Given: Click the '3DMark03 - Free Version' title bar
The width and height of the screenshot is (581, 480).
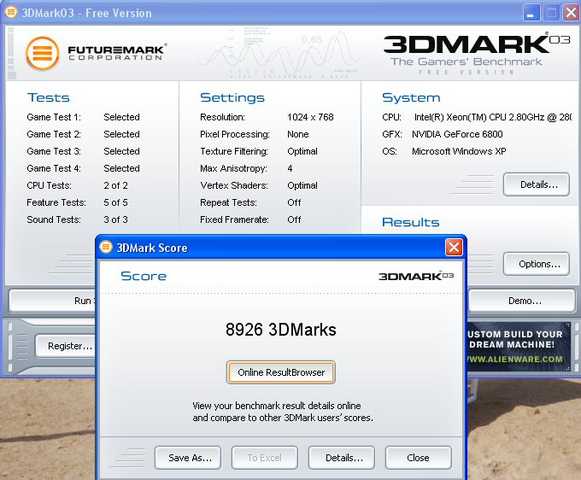Looking at the screenshot, I should pos(290,13).
